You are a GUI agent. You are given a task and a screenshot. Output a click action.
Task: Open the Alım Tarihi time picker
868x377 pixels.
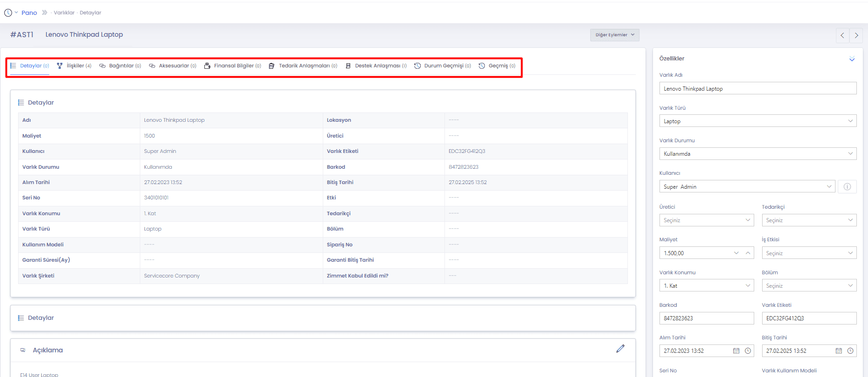748,351
